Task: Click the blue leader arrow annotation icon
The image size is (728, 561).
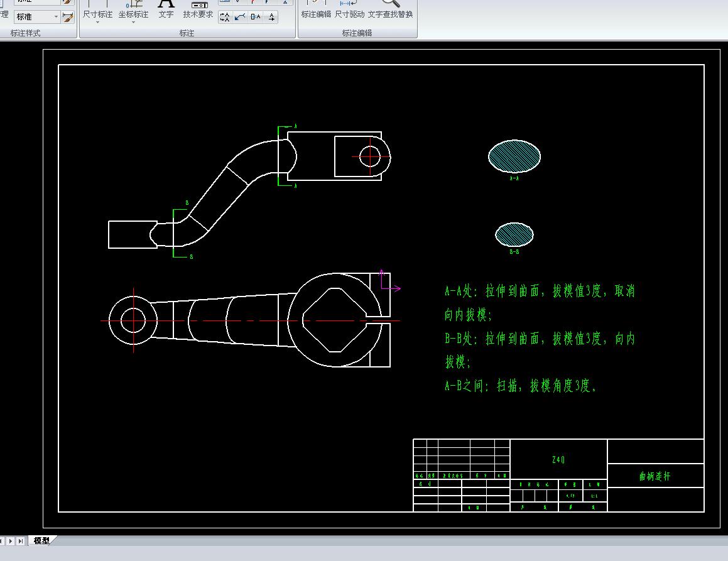Action: pyautogui.click(x=240, y=17)
